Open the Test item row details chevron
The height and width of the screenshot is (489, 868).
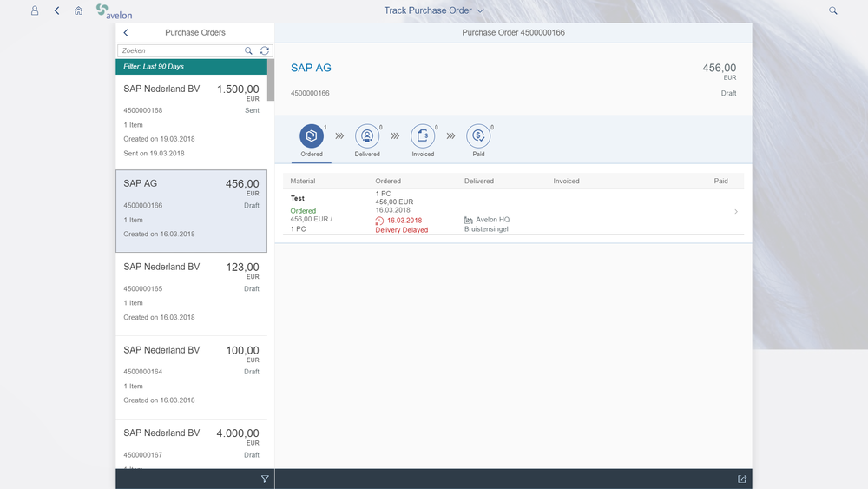(x=736, y=212)
